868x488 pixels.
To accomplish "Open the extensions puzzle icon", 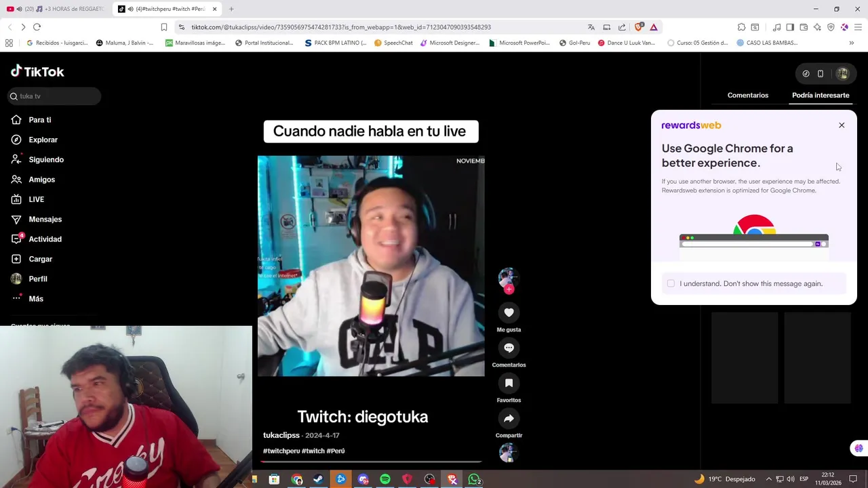I will click(x=741, y=27).
